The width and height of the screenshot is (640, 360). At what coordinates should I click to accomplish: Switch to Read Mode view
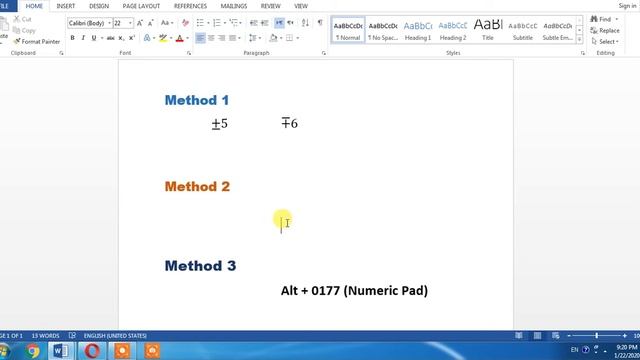click(x=519, y=336)
